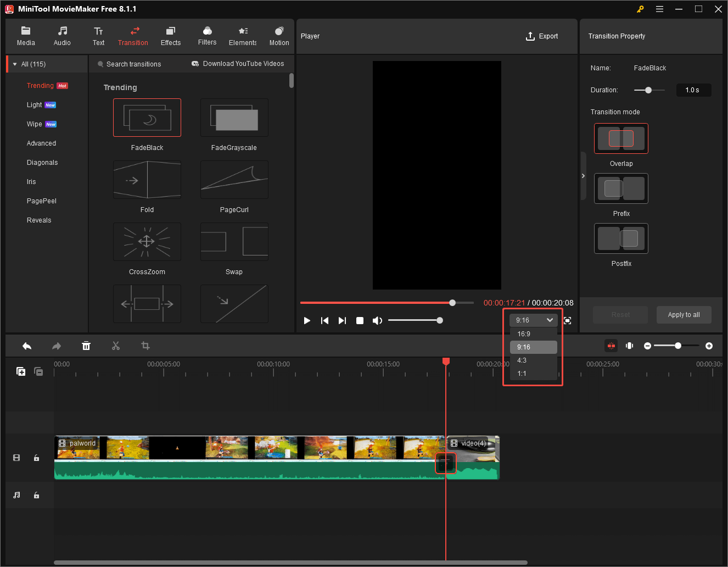Collapse the property panel arrow
The image size is (728, 567).
coord(583,176)
